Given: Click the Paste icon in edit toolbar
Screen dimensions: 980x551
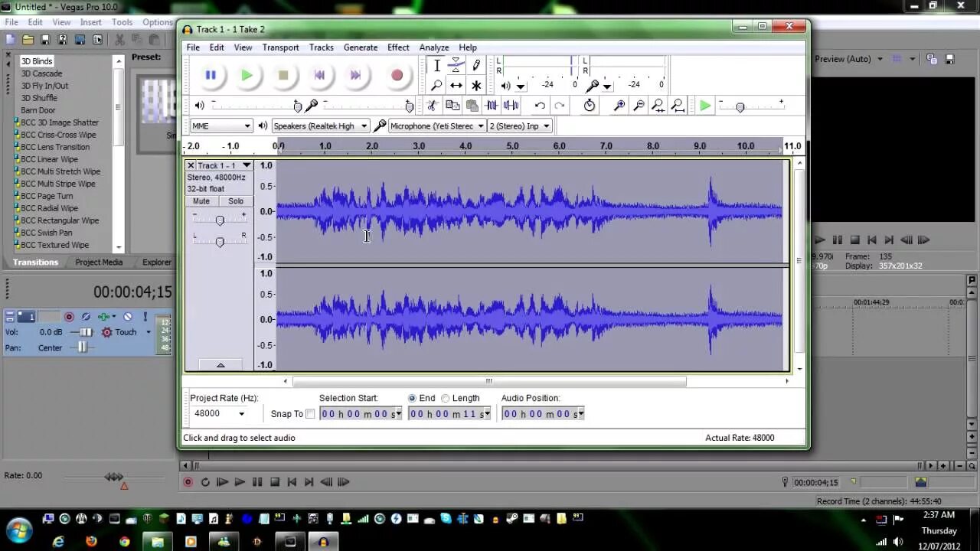Looking at the screenshot, I should tap(472, 106).
